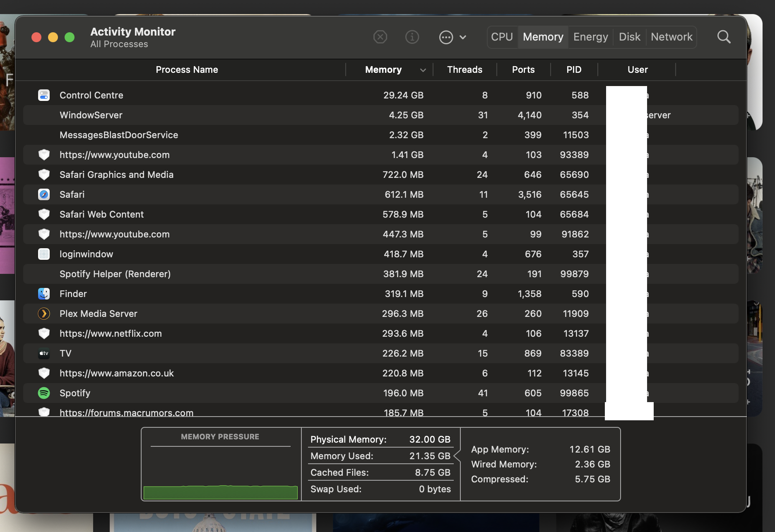Sort by the Threads column header
Image resolution: width=775 pixels, height=532 pixels.
pos(465,69)
